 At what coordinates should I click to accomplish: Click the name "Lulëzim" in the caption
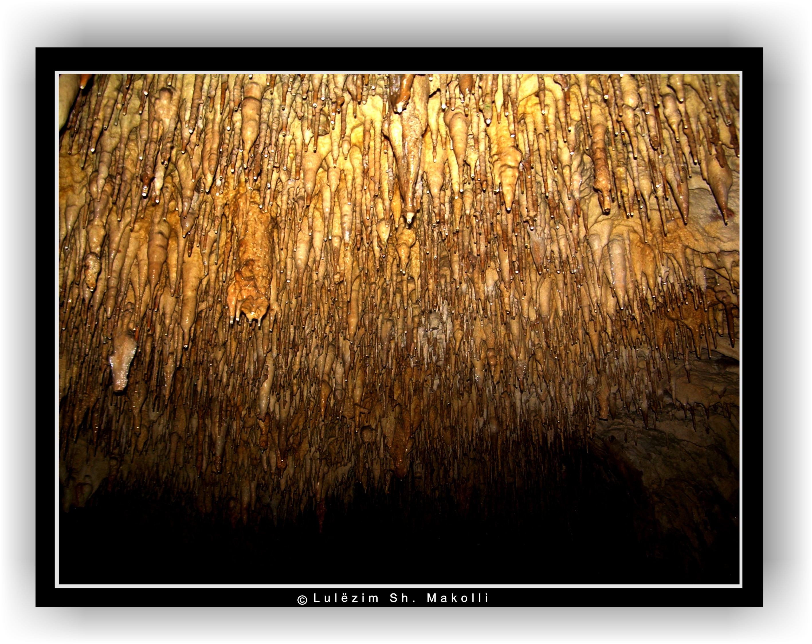coord(345,598)
